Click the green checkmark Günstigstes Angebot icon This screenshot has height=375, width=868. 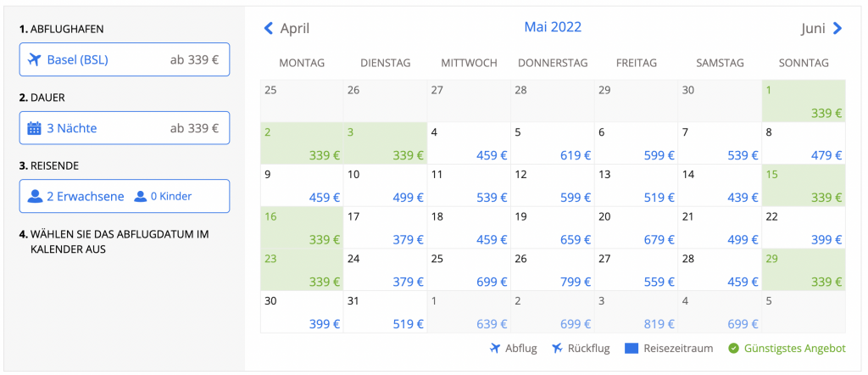734,349
